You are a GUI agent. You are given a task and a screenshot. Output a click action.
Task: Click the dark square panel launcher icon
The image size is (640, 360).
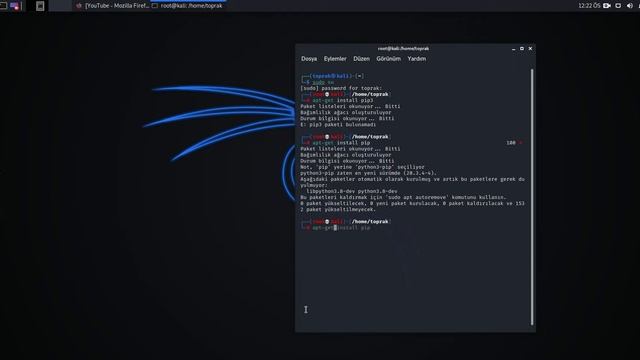[x=40, y=6]
